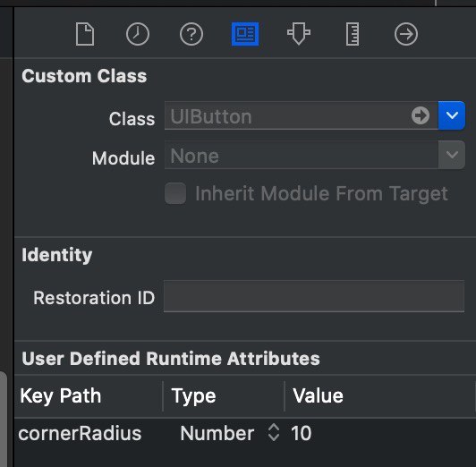Focus the Restoration ID text field

(x=314, y=296)
